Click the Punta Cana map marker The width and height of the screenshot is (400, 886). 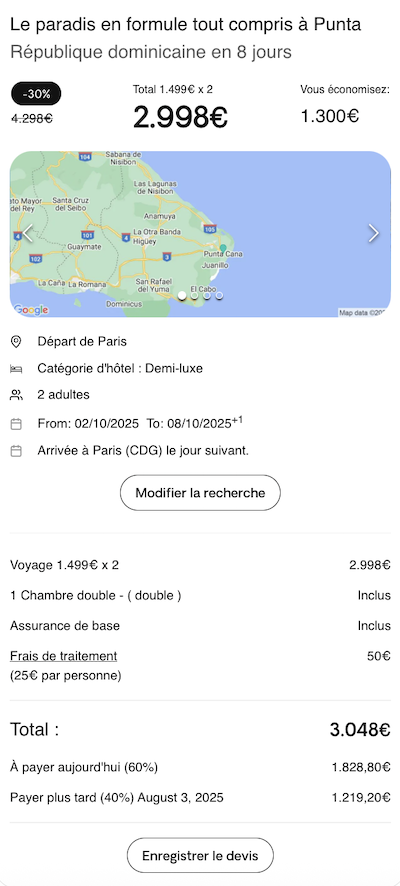223,247
